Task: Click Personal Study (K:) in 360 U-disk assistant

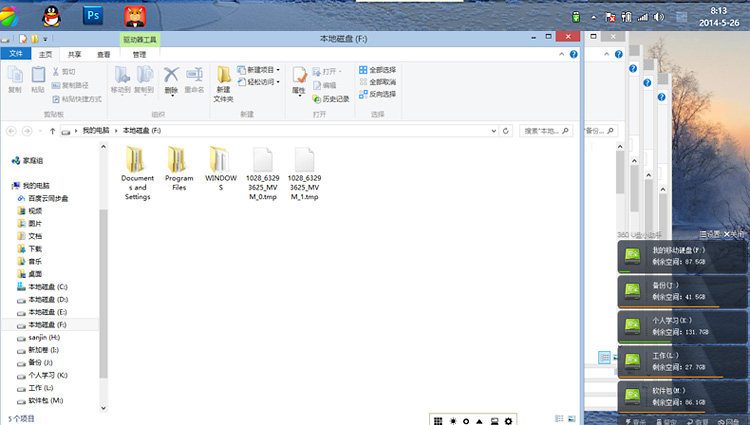Action: pos(682,326)
